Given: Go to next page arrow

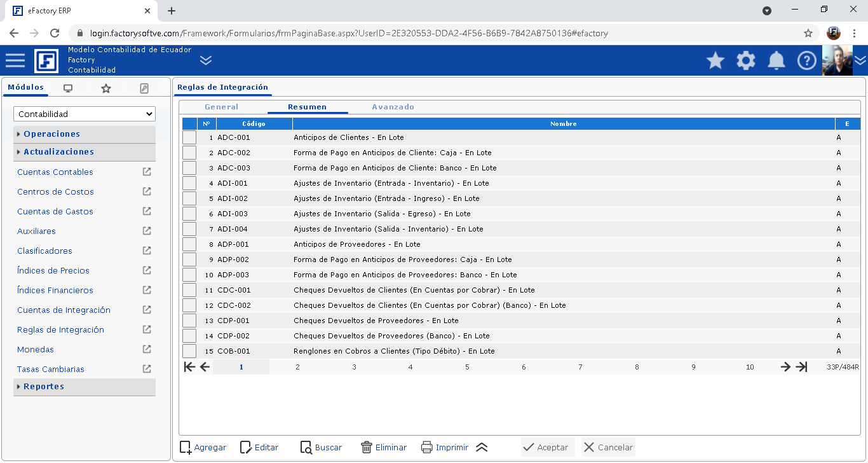Looking at the screenshot, I should [785, 366].
